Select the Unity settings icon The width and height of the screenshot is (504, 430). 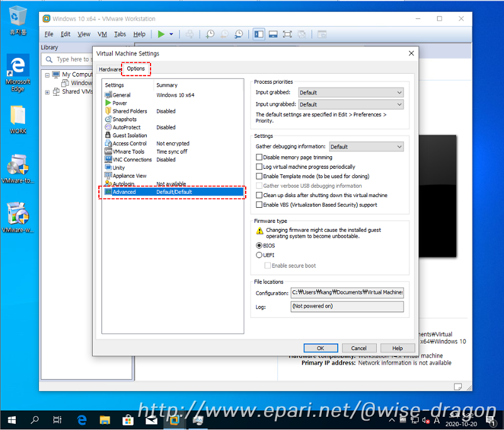tap(108, 167)
